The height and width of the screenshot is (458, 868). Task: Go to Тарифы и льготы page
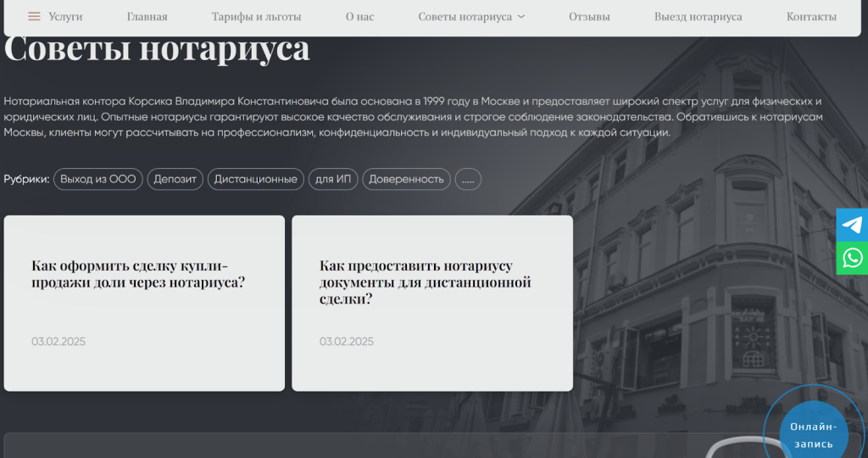coord(256,17)
